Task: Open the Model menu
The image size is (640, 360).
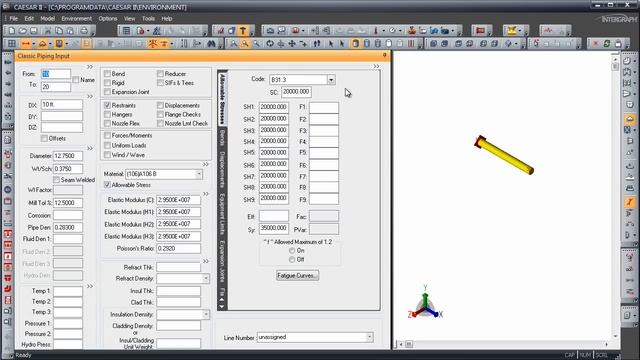Action: tap(47, 18)
